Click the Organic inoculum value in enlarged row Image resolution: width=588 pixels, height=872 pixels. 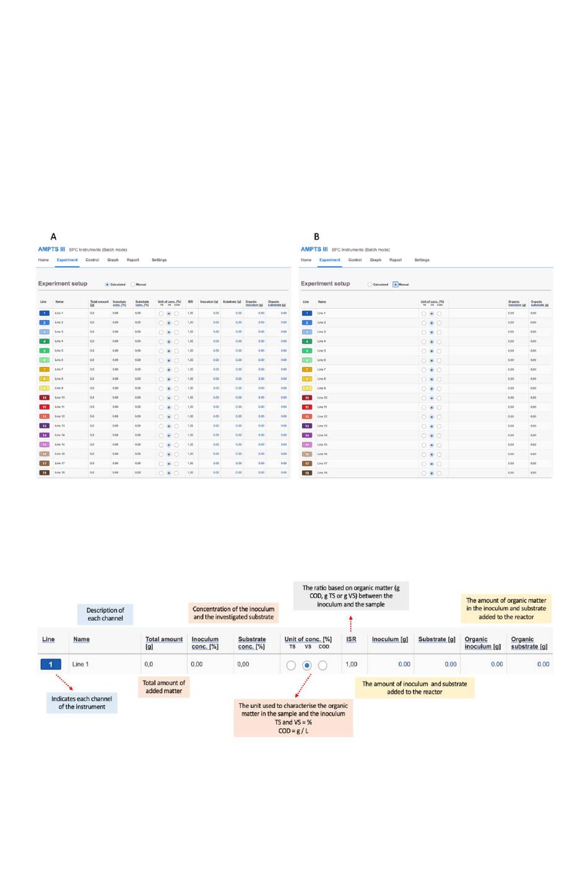pos(497,664)
